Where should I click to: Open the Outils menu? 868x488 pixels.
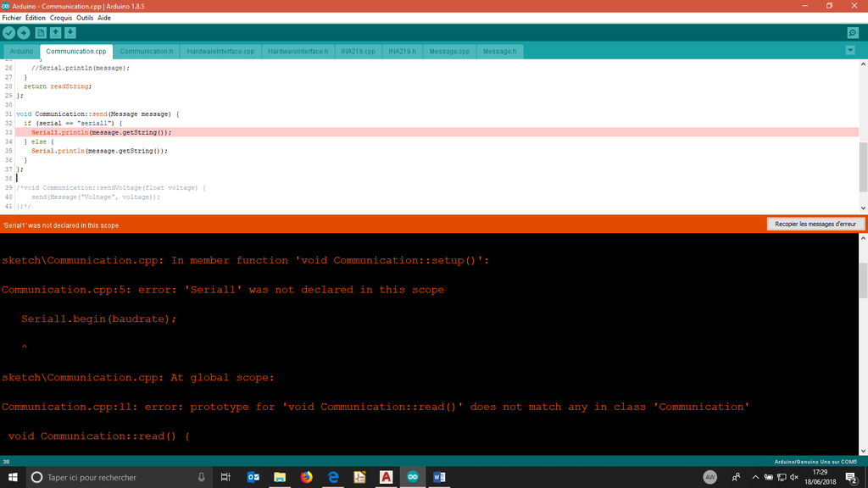(85, 18)
